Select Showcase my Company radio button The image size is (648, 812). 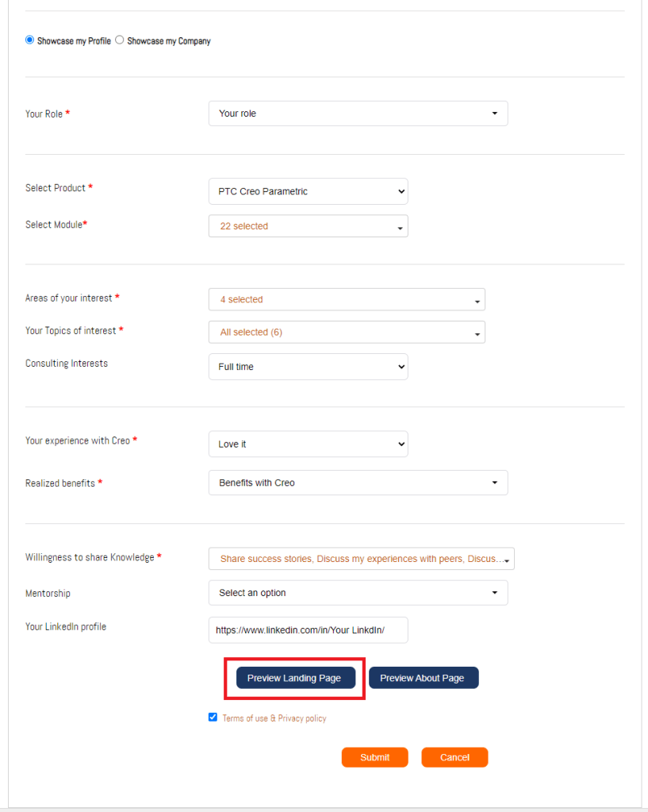click(120, 40)
